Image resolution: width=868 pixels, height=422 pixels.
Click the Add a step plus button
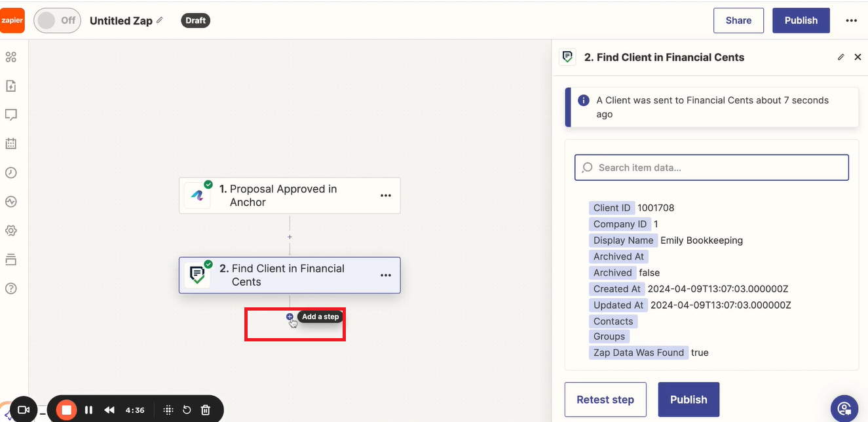coord(290,316)
